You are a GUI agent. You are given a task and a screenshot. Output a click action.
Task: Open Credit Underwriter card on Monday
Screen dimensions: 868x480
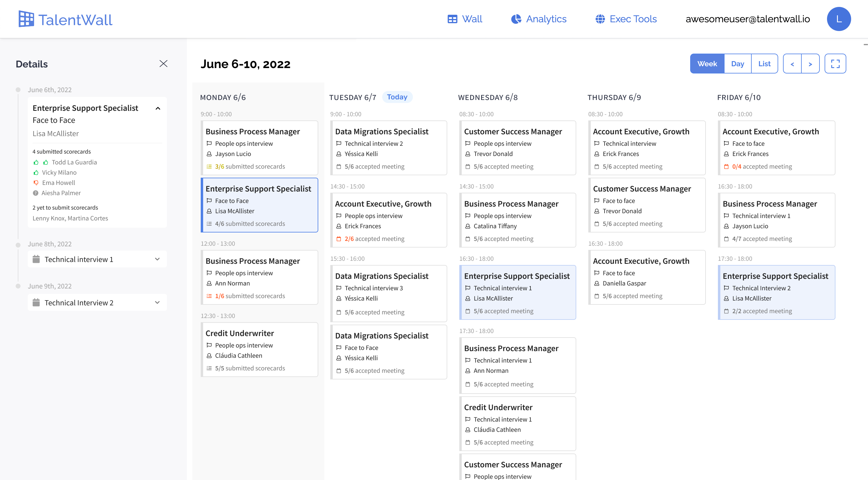point(259,349)
